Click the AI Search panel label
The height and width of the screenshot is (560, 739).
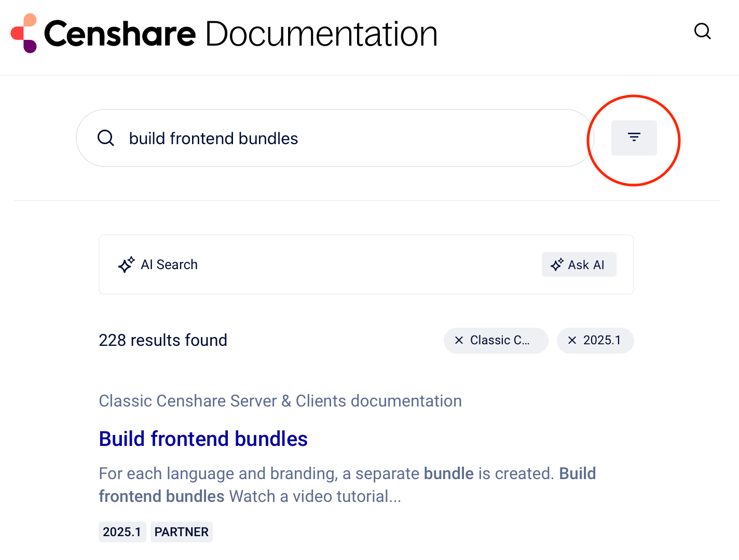[169, 265]
